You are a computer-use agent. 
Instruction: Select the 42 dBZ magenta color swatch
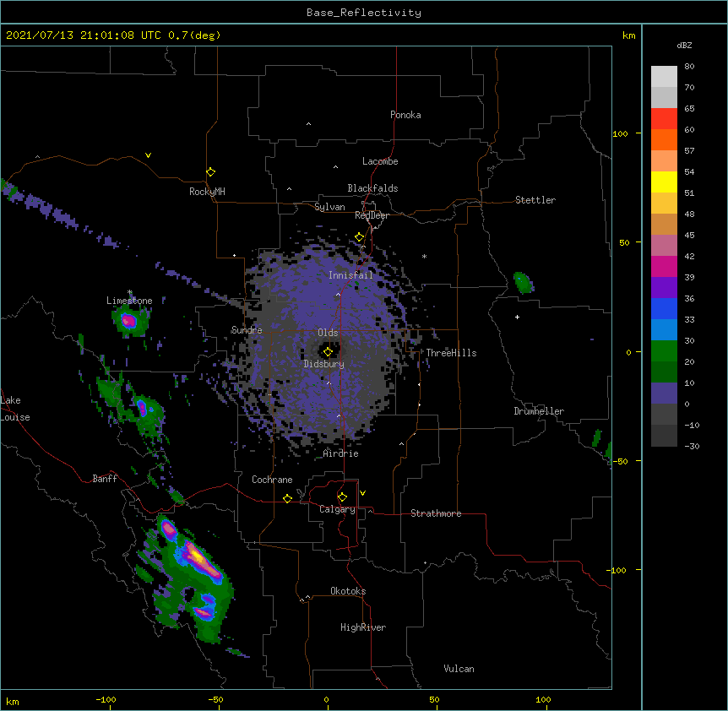coord(664,266)
